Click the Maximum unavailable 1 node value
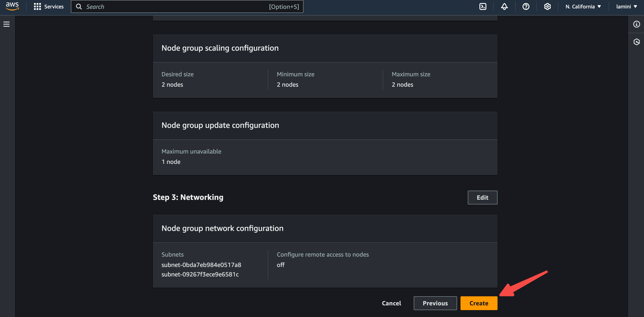 (171, 162)
